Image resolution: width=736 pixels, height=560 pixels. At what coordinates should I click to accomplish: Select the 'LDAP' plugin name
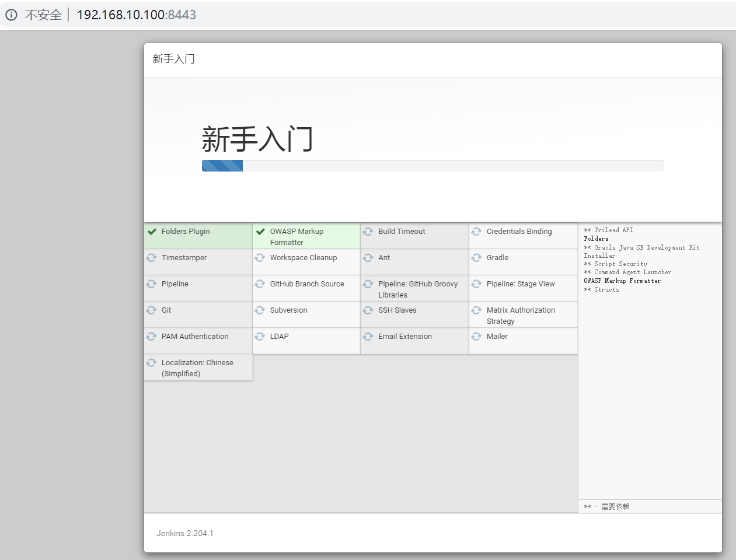[x=279, y=337]
